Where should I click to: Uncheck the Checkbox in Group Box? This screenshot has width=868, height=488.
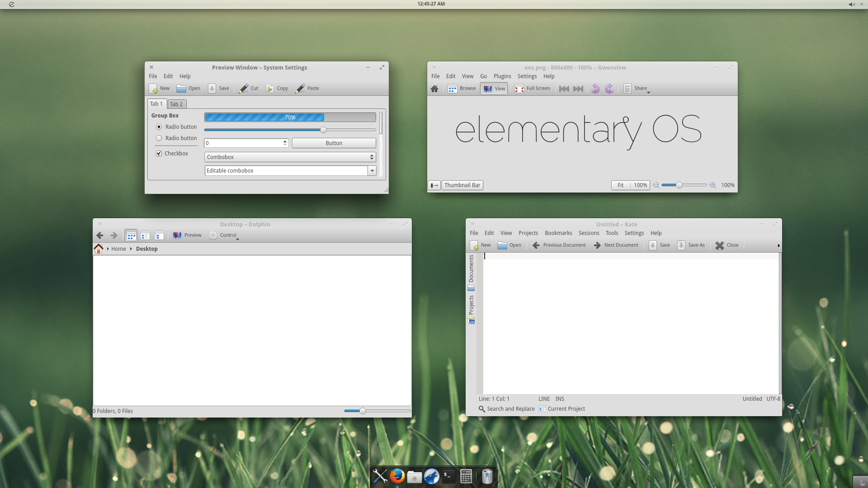(x=159, y=154)
